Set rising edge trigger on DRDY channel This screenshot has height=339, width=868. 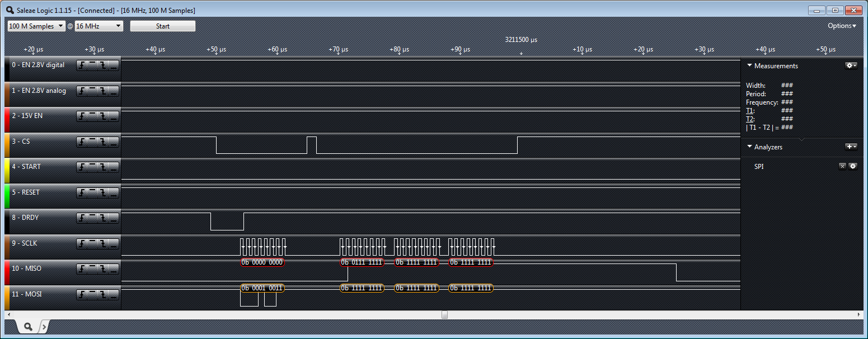[x=82, y=218]
